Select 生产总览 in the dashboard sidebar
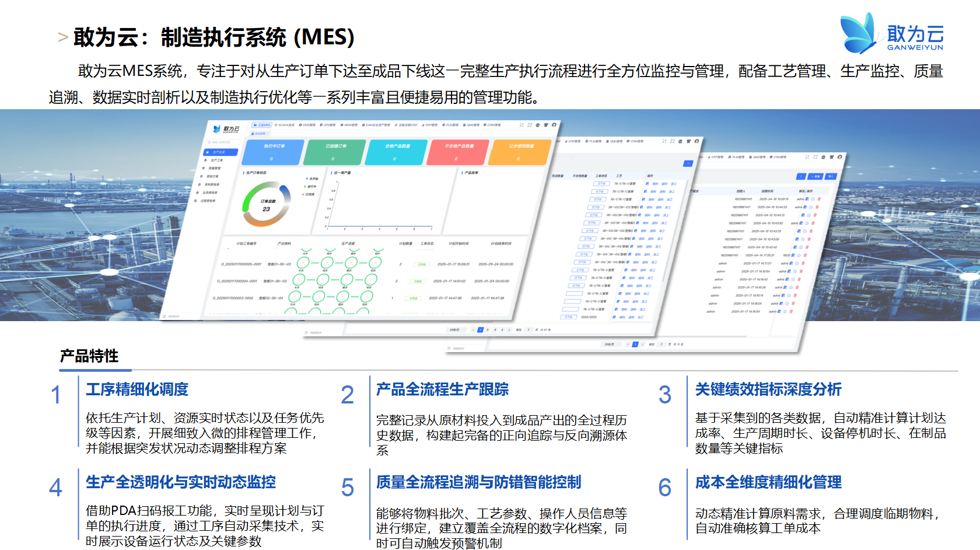 [220, 152]
